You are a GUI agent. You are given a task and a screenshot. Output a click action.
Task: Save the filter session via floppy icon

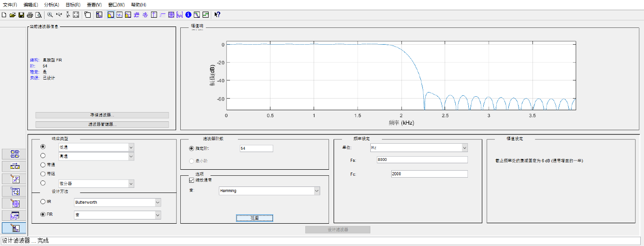coord(21,15)
